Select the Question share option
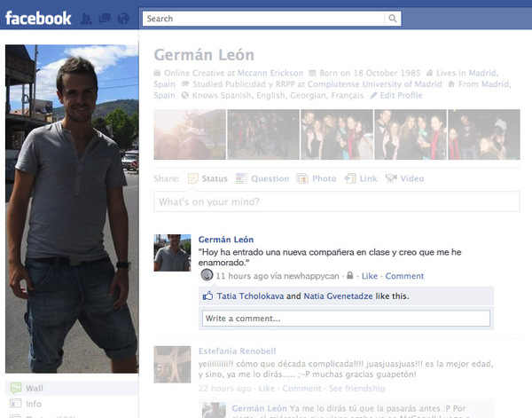This screenshot has width=532, height=418. (270, 178)
